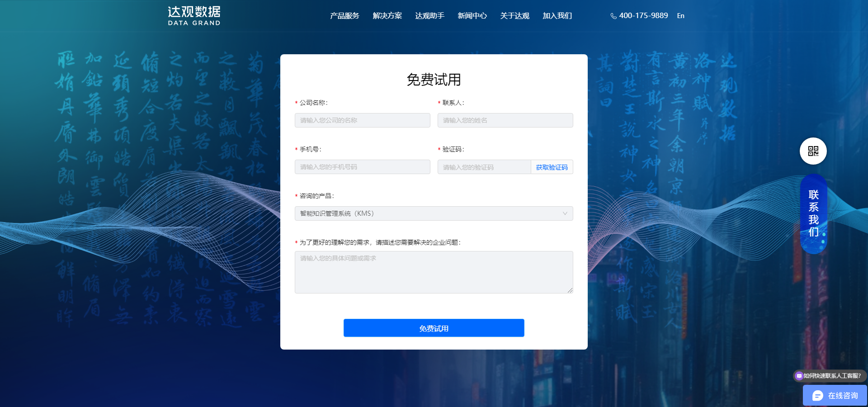Open the 联系我们 side floating panel

click(x=813, y=213)
